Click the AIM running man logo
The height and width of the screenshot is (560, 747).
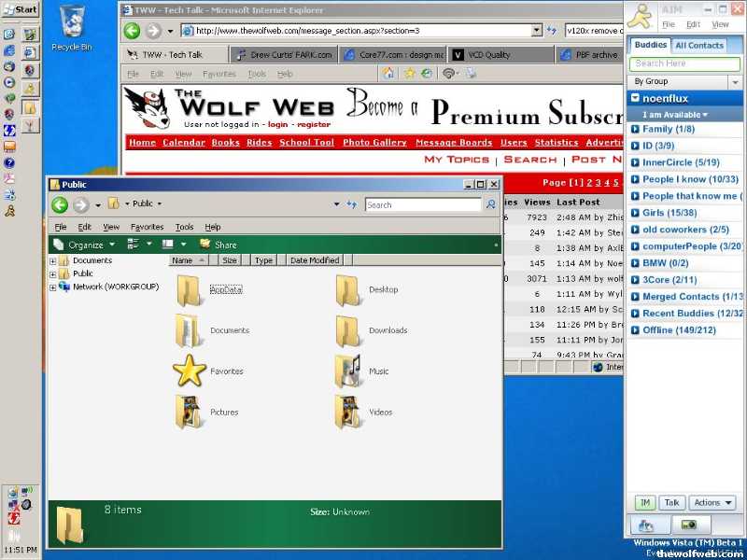(641, 17)
